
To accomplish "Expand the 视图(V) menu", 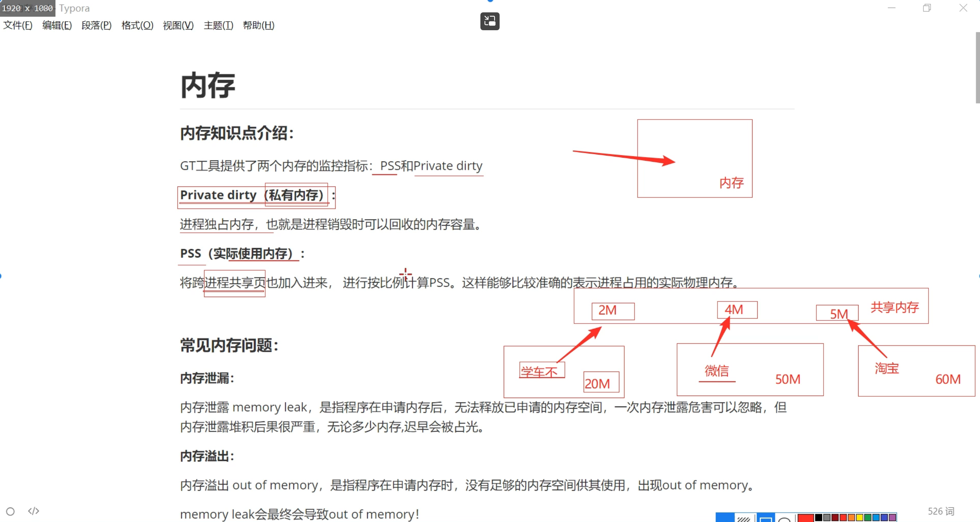I will [178, 25].
